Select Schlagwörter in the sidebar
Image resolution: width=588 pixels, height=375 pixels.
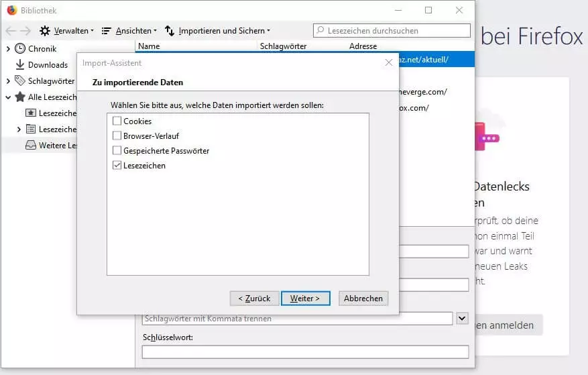click(52, 81)
